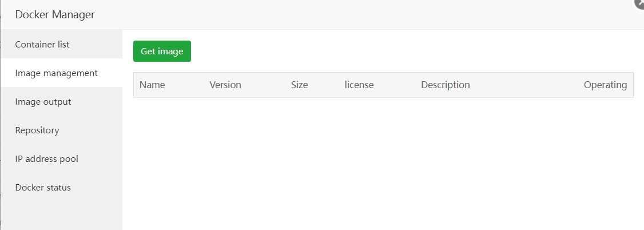Close the Docker Manager dialog

tap(640, 3)
